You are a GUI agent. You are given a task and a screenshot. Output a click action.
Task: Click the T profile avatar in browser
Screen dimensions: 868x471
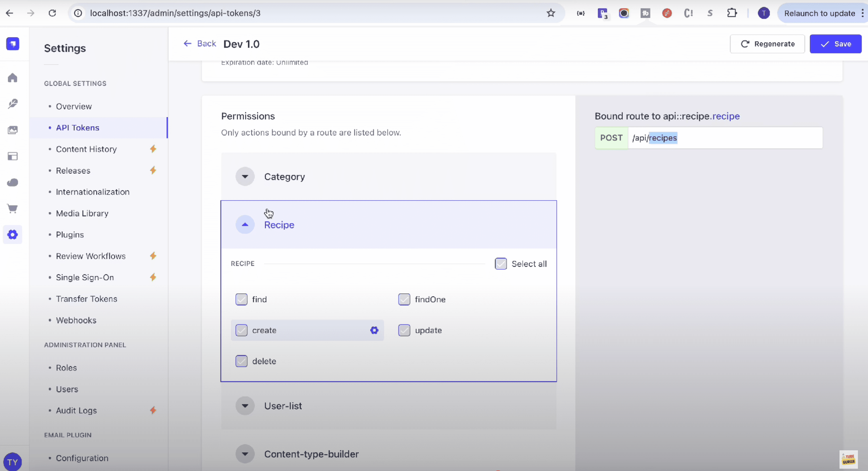[764, 13]
